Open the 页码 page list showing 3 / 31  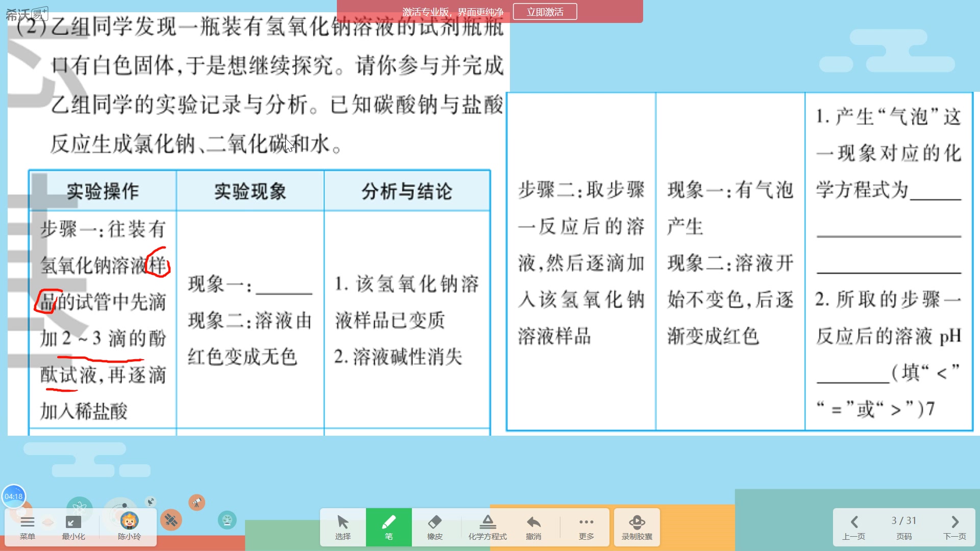pyautogui.click(x=904, y=528)
